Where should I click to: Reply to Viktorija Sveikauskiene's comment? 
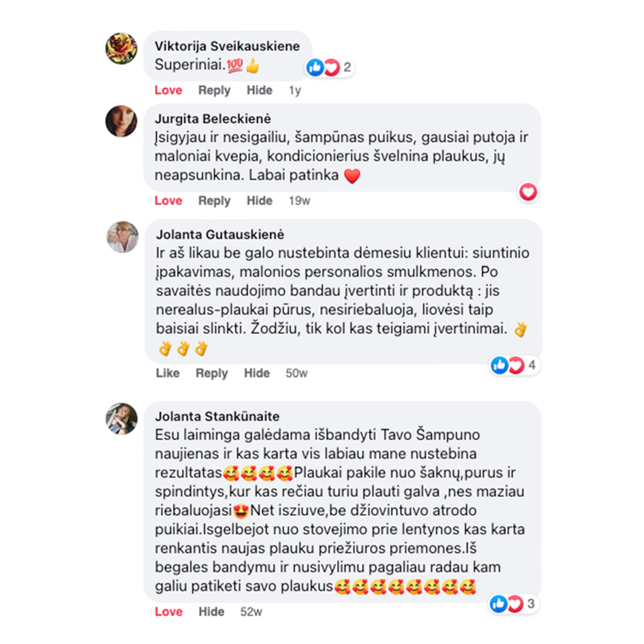click(x=215, y=91)
